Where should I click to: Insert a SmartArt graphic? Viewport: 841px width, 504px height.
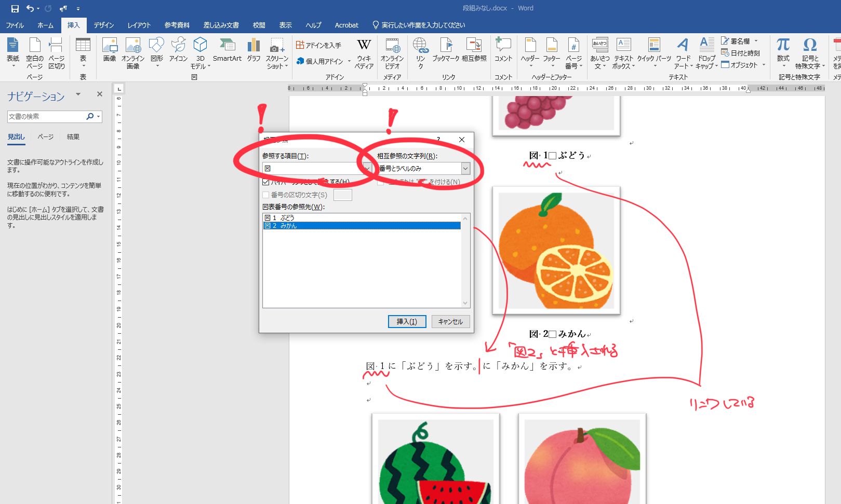[227, 52]
